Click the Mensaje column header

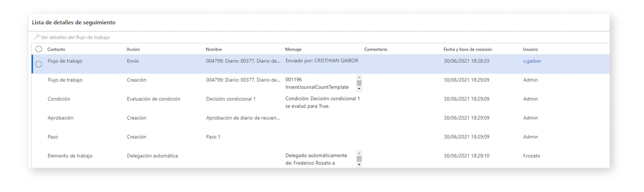coord(293,49)
